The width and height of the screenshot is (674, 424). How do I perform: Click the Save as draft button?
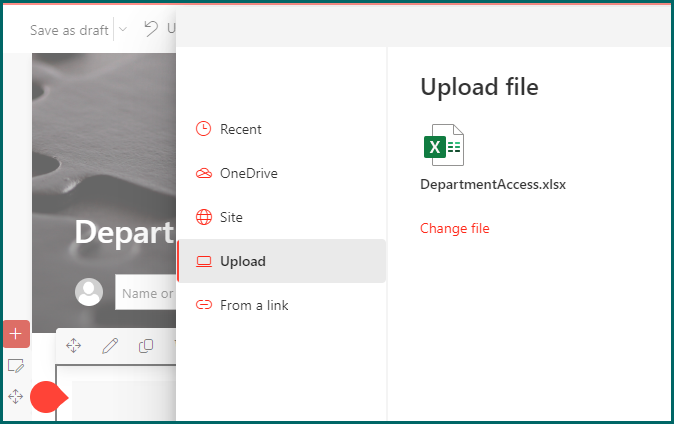point(69,30)
